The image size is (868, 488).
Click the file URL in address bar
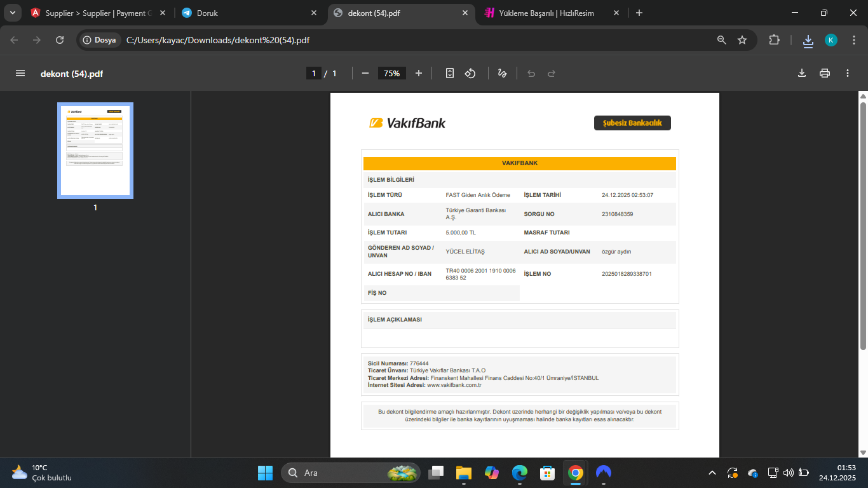pyautogui.click(x=218, y=40)
